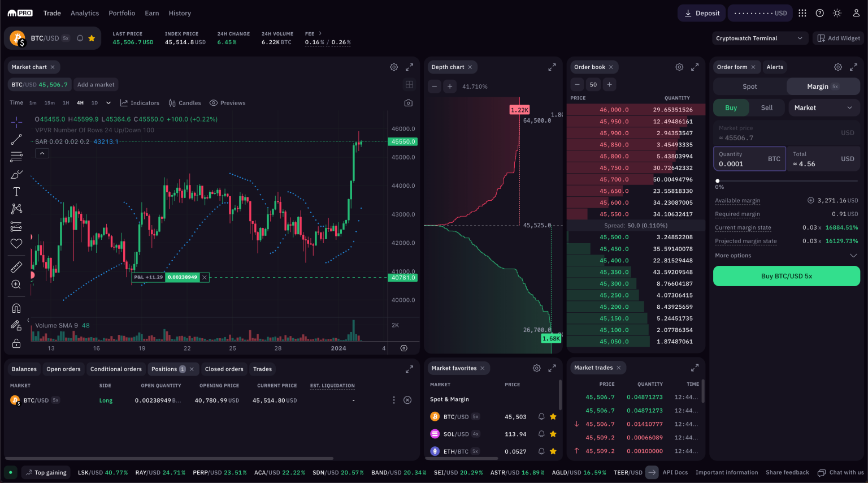
Task: Select the Zoom-in chart tool
Action: click(x=16, y=284)
